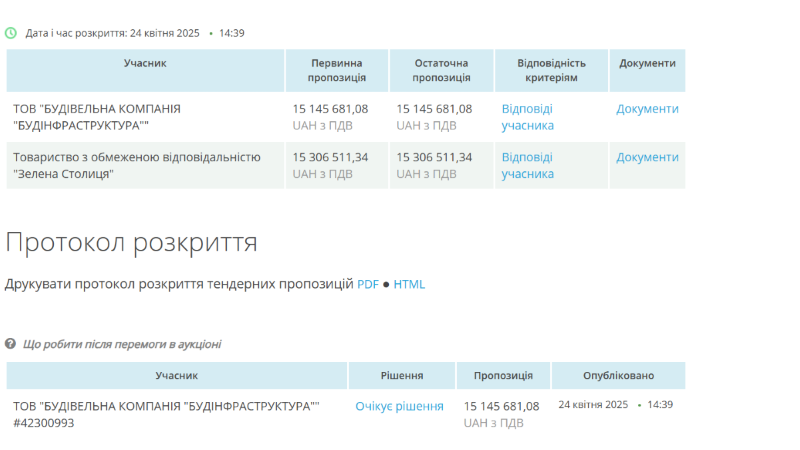Click the Рішення column header
Viewport: 800px width, 450px height.
(402, 376)
